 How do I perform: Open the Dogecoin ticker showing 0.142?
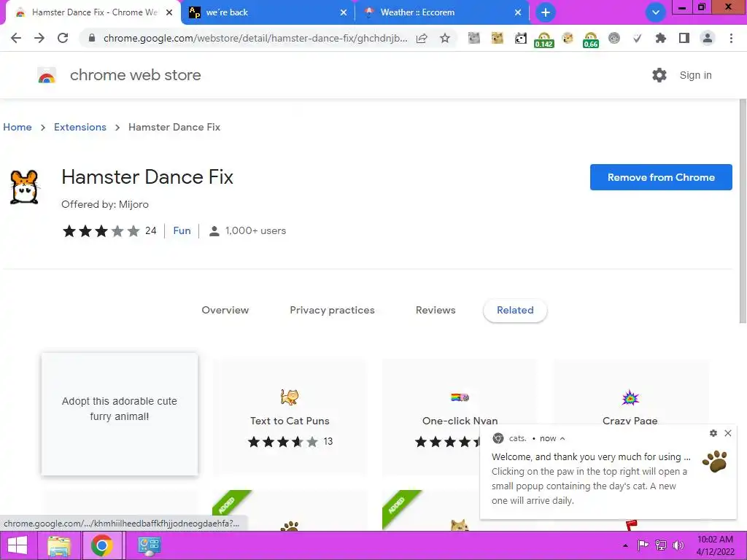544,40
